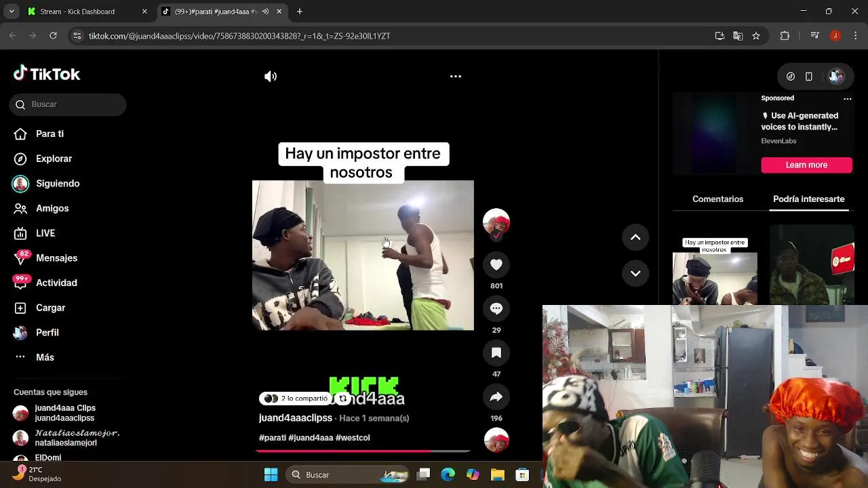Translate this page icon
This screenshot has height=488, width=868.
738,36
